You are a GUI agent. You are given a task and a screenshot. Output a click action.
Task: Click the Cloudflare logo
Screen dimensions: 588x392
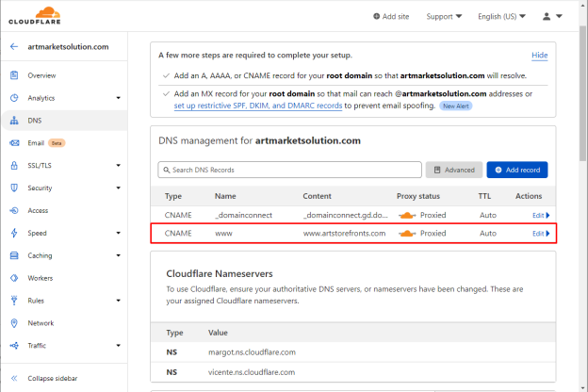point(35,16)
